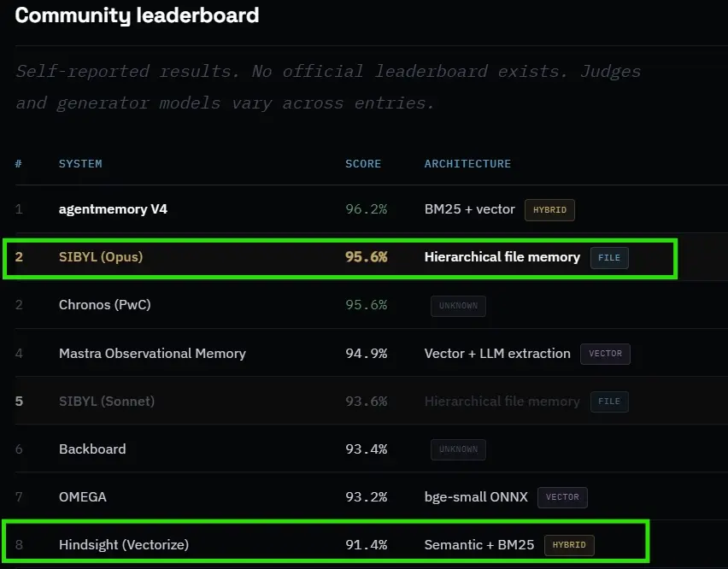This screenshot has width=728, height=569.
Task: Select the OMEGA system name
Action: [x=83, y=497]
